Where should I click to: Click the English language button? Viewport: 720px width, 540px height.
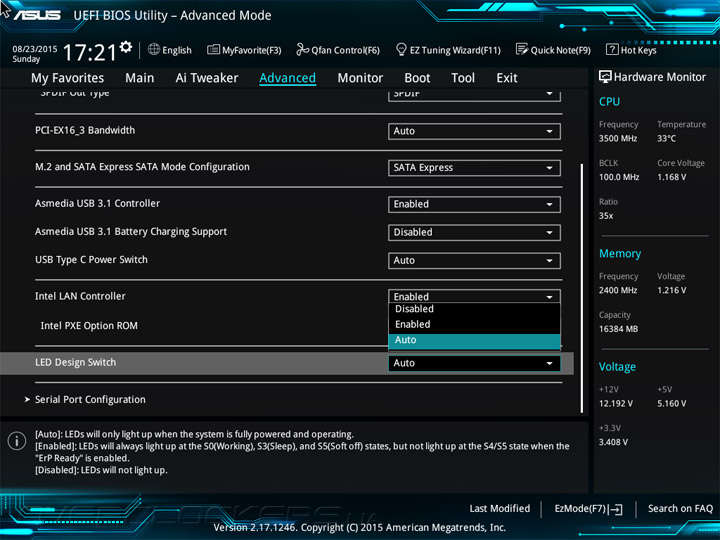click(177, 50)
